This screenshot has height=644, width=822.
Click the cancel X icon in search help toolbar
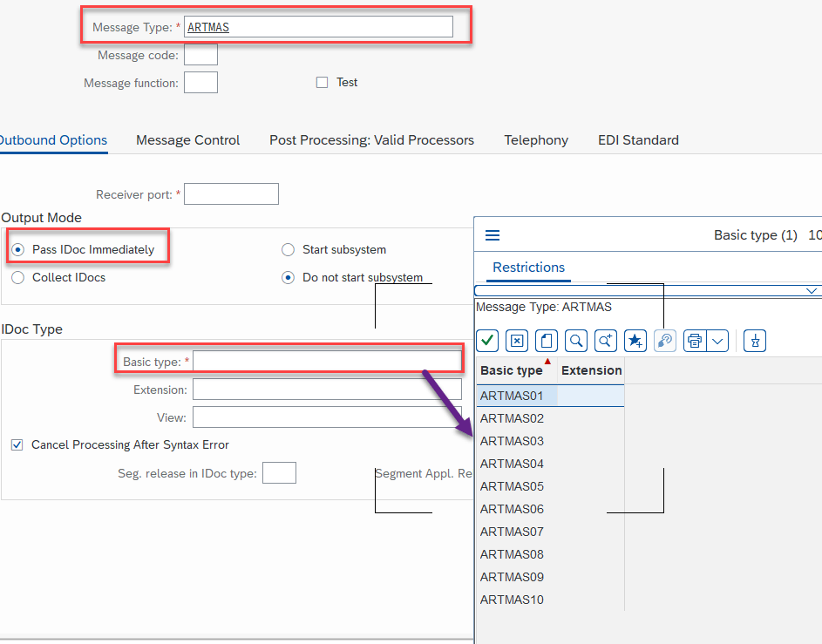pos(517,341)
